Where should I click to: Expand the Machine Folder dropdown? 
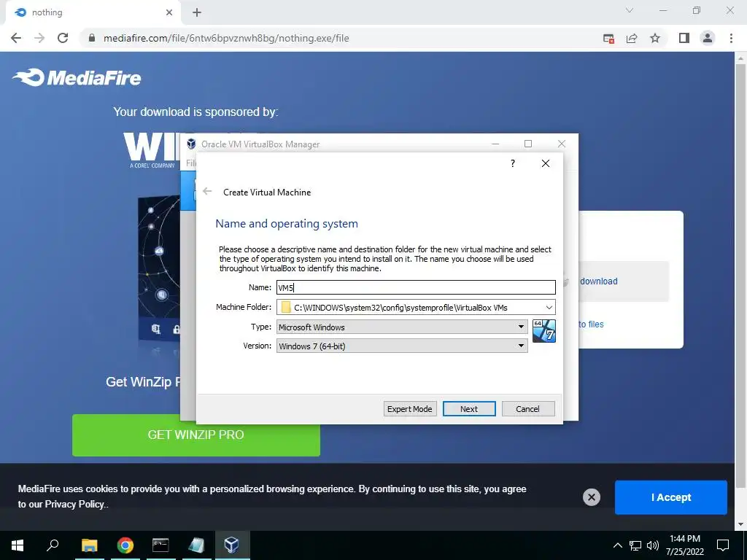(549, 307)
